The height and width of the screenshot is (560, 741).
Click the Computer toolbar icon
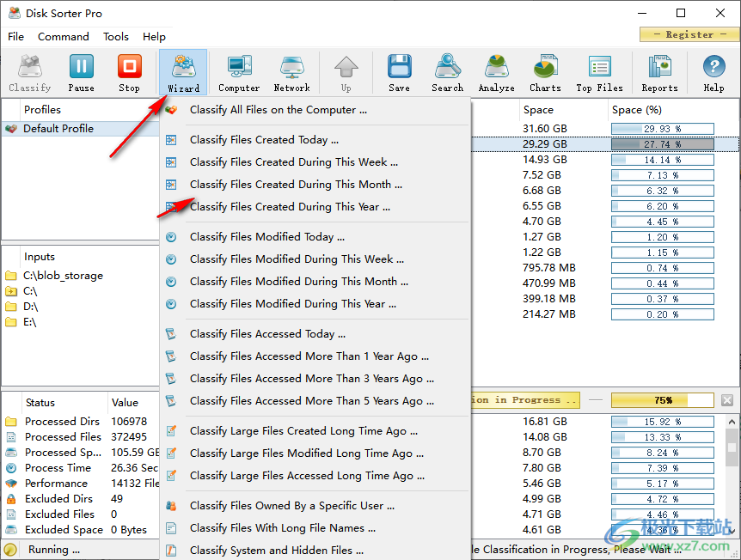239,73
